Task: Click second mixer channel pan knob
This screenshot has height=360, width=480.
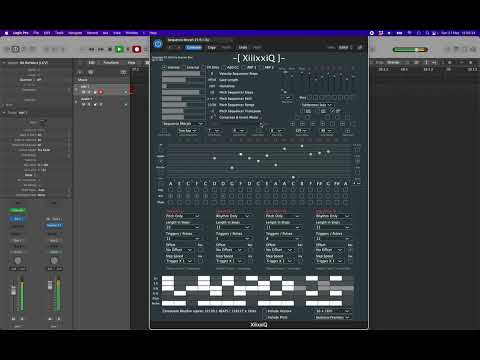Action: [54, 260]
